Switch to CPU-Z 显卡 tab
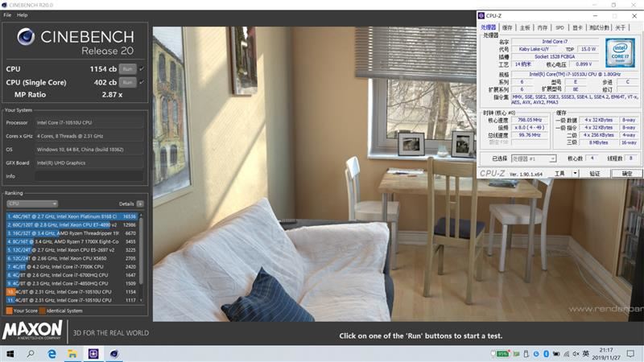The image size is (644, 362). 577,27
